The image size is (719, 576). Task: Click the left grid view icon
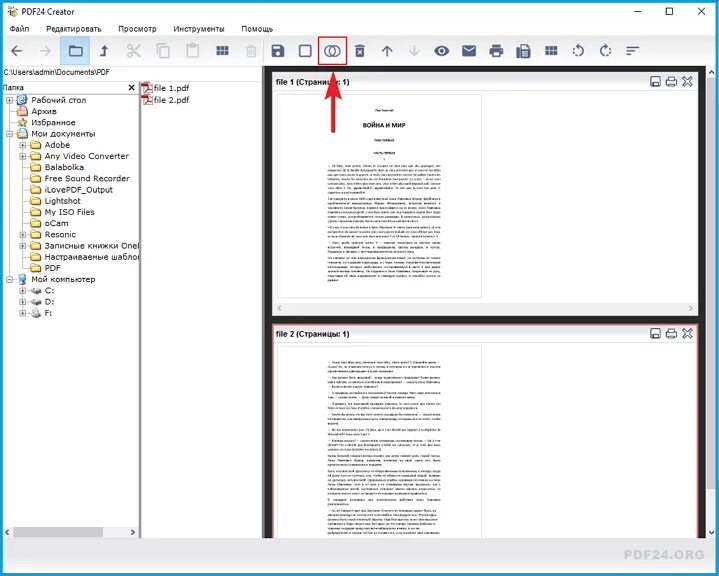(222, 50)
